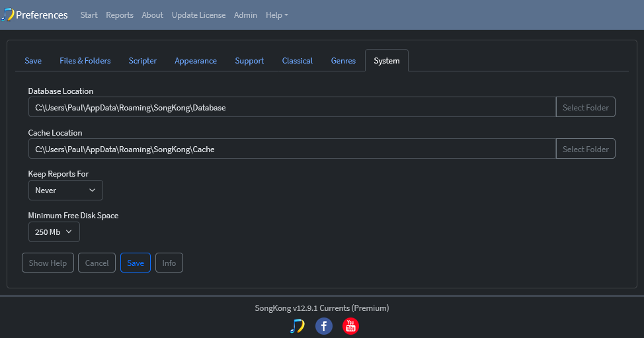Click the Show Help button
644x338 pixels.
tap(48, 263)
